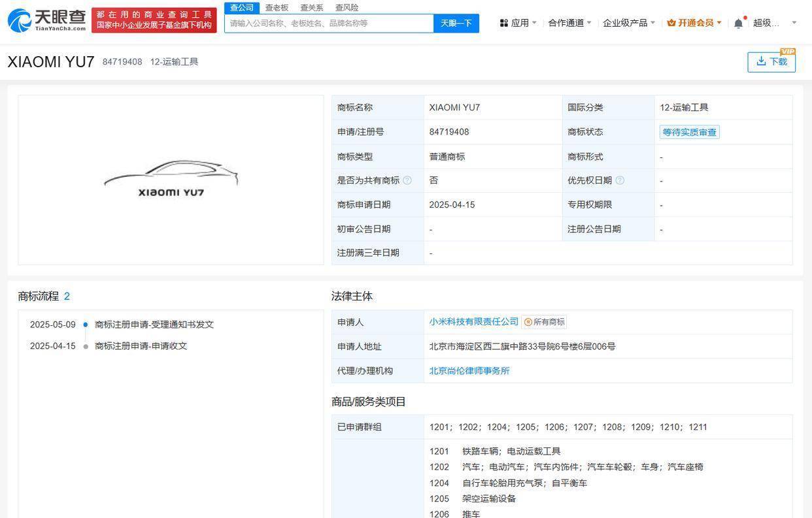
Task: Expand the 超级 user account menu
Action: tap(775, 23)
